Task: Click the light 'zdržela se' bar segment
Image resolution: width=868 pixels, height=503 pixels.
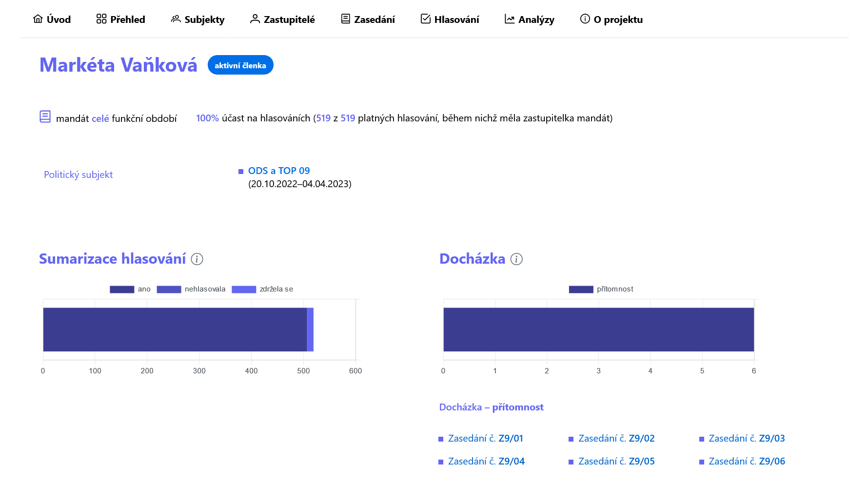Action: pyautogui.click(x=310, y=329)
